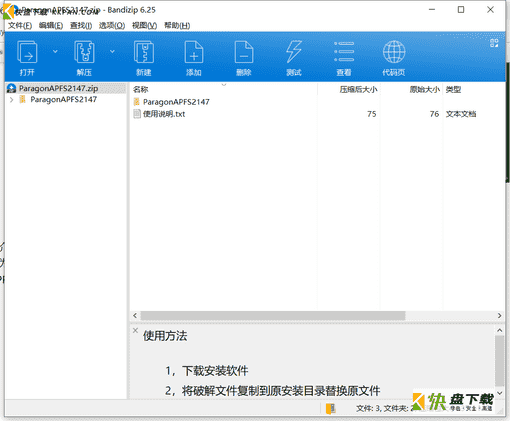Open the File (文件) menu
The image size is (510, 421).
point(20,26)
